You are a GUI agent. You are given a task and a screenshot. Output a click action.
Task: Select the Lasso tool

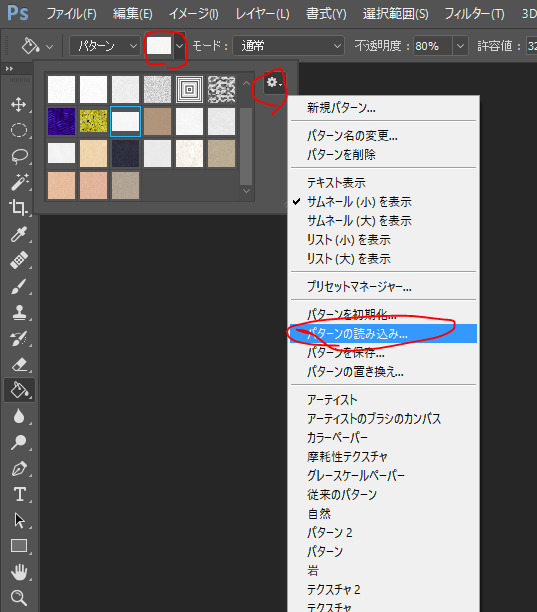pos(18,156)
